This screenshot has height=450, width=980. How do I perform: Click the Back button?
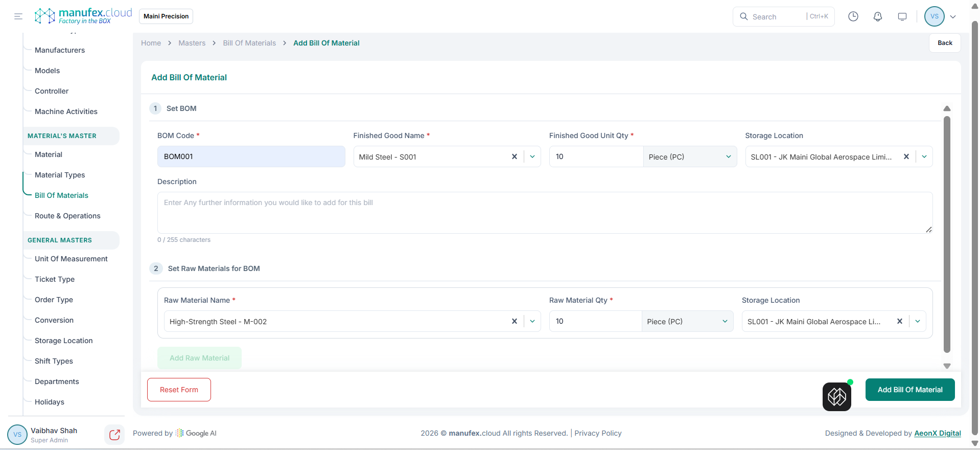point(945,43)
